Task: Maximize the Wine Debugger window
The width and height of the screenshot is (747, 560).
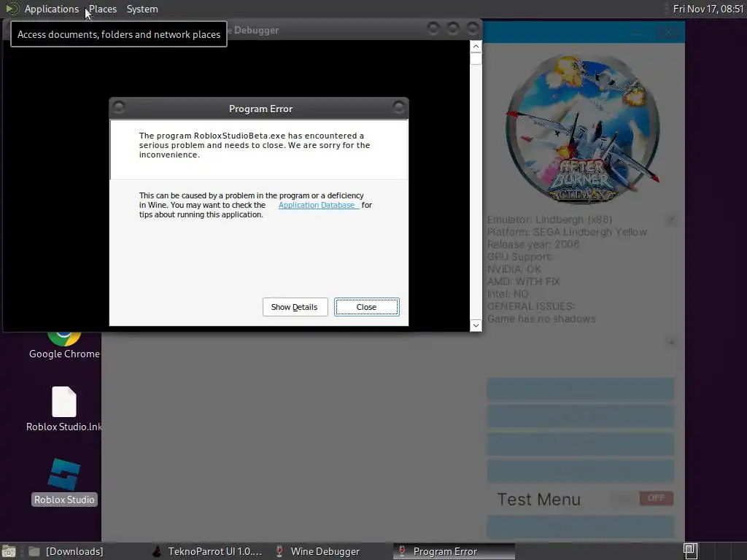Action: pyautogui.click(x=452, y=29)
